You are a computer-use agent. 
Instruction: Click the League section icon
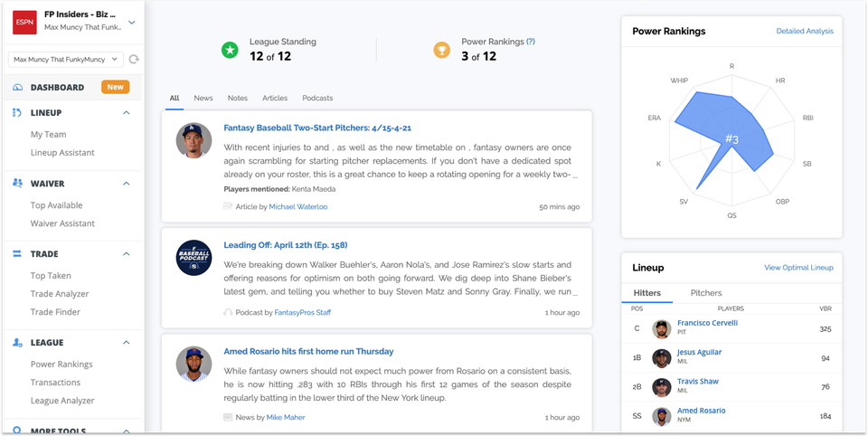coord(17,342)
